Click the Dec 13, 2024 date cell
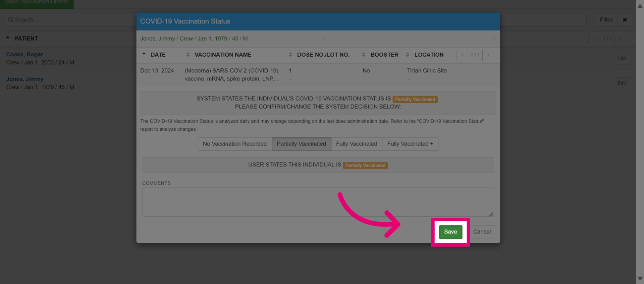The height and width of the screenshot is (284, 644). pos(157,71)
